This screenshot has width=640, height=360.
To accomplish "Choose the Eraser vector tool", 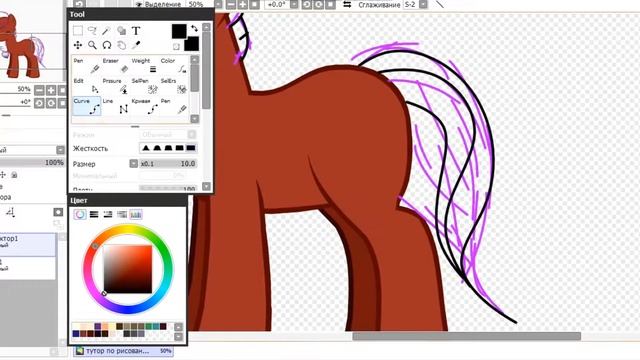I will click(x=115, y=65).
